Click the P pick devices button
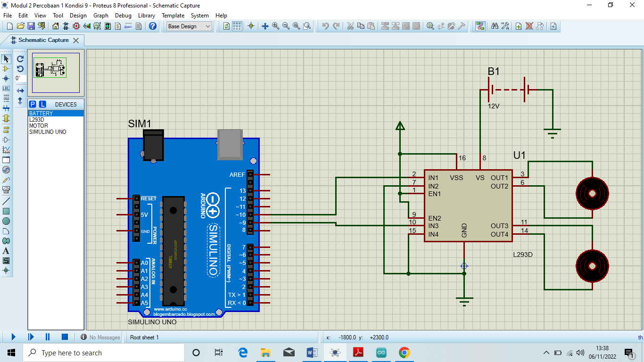This screenshot has width=644, height=362. 33,104
